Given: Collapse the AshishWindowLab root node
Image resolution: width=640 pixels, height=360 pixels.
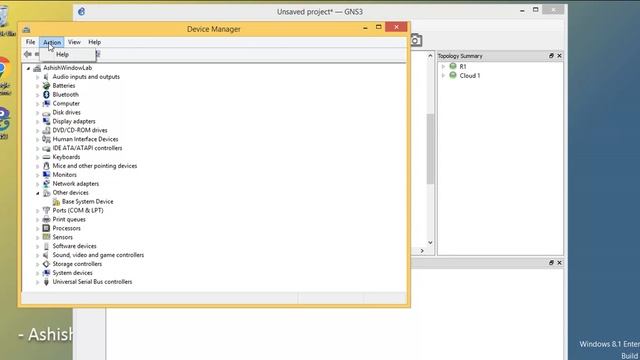Looking at the screenshot, I should (x=29, y=68).
